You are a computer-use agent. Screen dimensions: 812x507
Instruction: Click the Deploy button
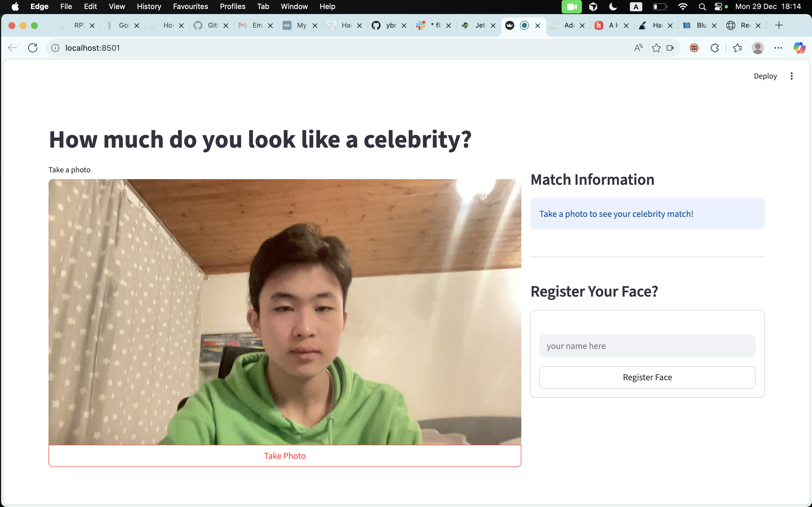[765, 76]
